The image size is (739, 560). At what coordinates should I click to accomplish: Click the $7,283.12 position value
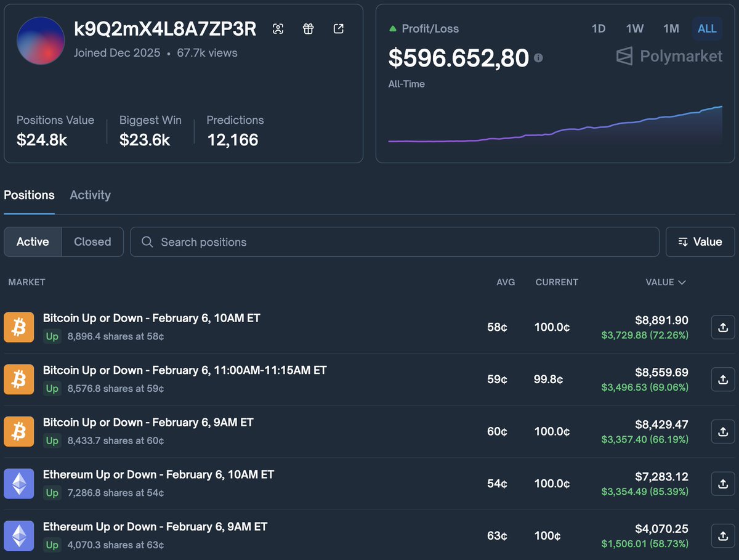tap(662, 477)
